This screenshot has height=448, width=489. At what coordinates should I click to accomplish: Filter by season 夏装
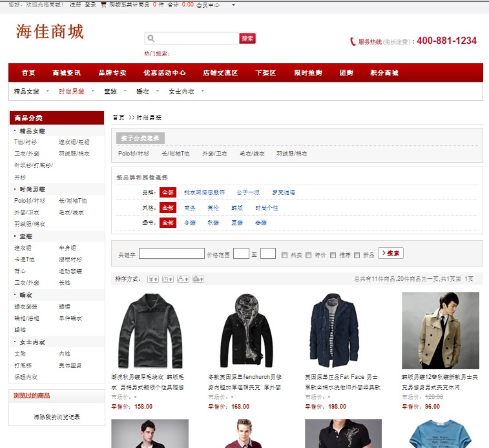click(237, 223)
